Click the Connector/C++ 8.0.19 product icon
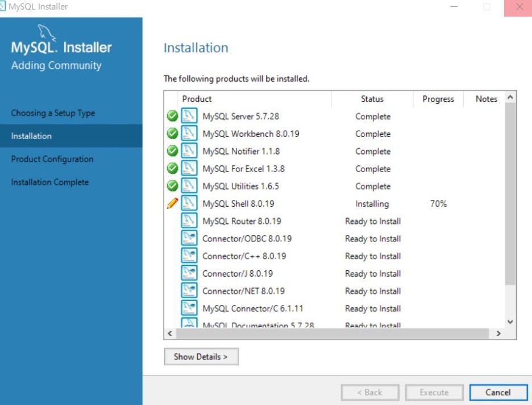Viewport: 532px width, 405px height. [189, 256]
